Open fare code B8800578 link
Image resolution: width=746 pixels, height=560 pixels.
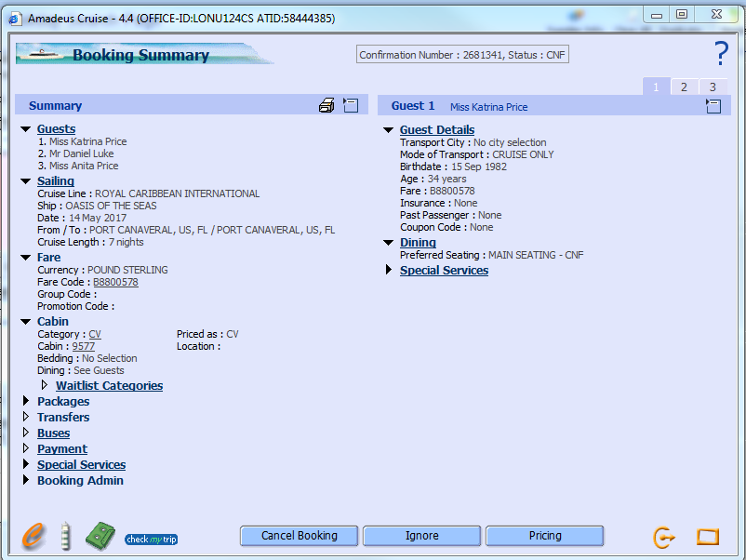[x=115, y=282]
